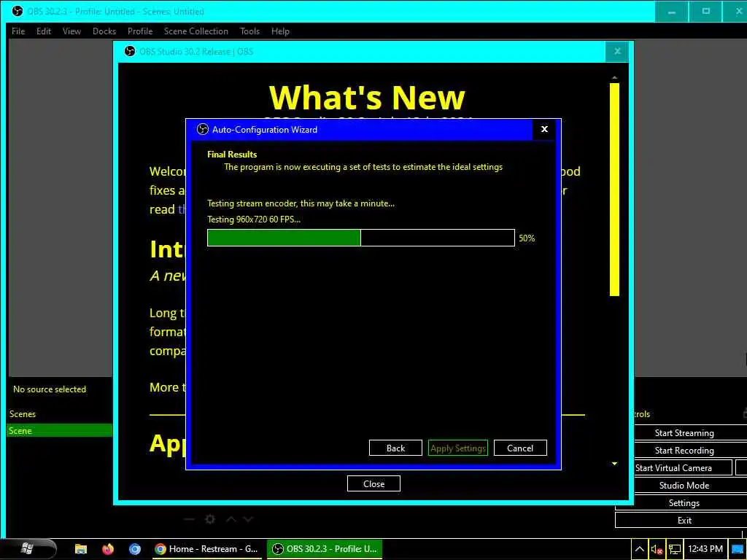
Task: Click the move source up arrow
Action: tap(231, 519)
